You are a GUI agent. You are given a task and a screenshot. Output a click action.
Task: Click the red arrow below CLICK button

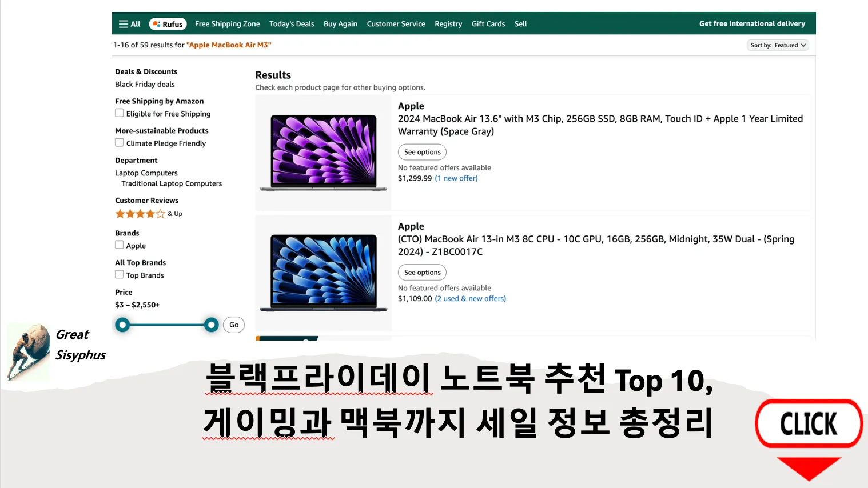pyautogui.click(x=809, y=469)
